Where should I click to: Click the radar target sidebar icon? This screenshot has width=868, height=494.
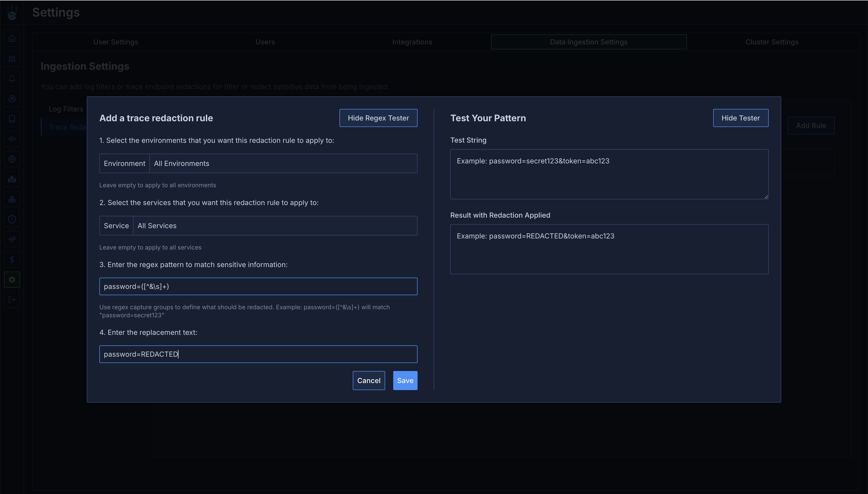coord(12,99)
